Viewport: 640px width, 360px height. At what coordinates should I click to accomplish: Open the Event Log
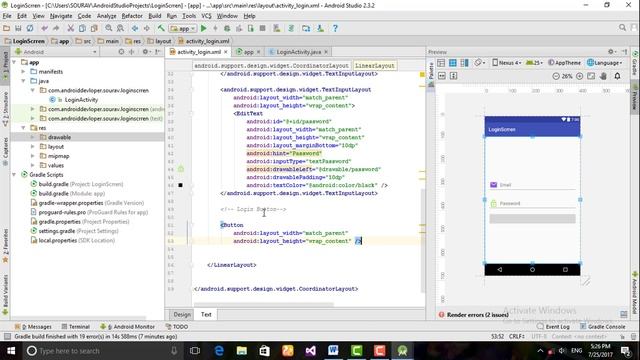(553, 327)
